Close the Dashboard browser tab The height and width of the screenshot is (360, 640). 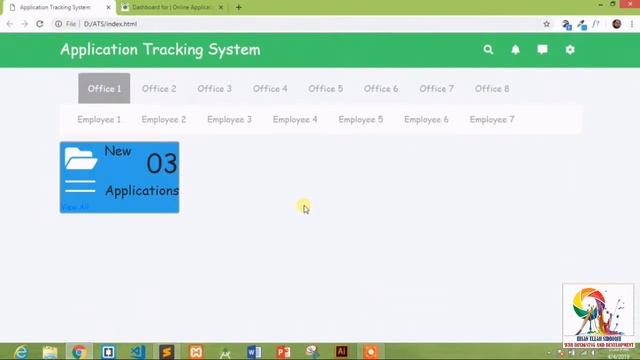[221, 7]
